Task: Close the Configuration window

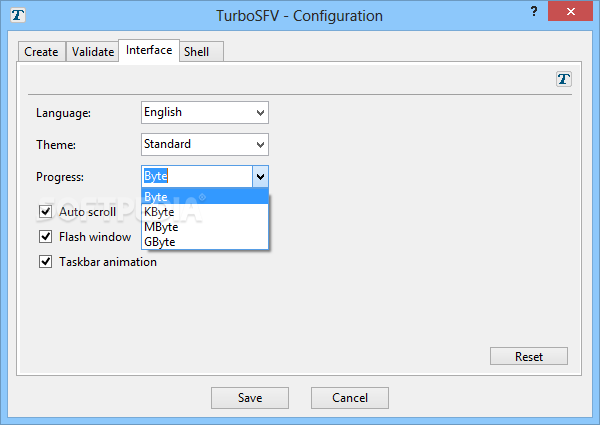Action: (x=571, y=11)
